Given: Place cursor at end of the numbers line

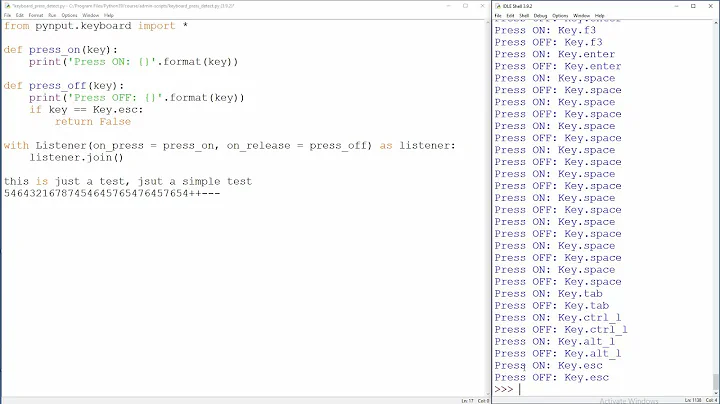Looking at the screenshot, I should click(221, 193).
